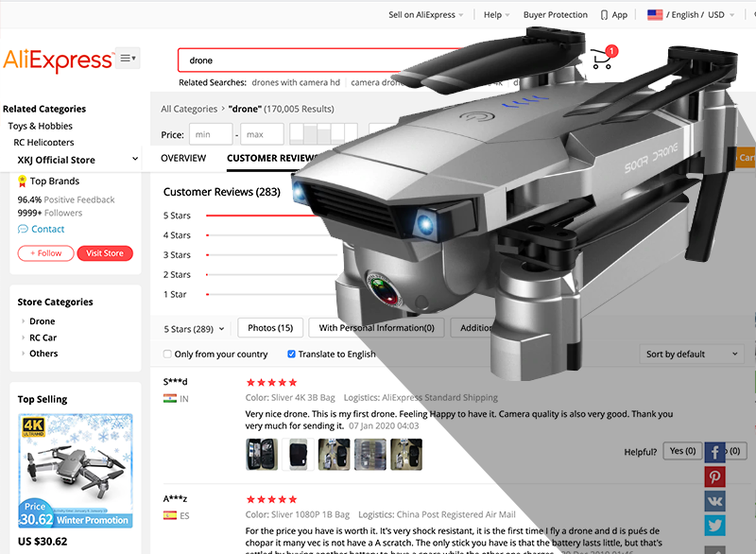Click the Visit Store button
This screenshot has height=554, width=756.
105,253
